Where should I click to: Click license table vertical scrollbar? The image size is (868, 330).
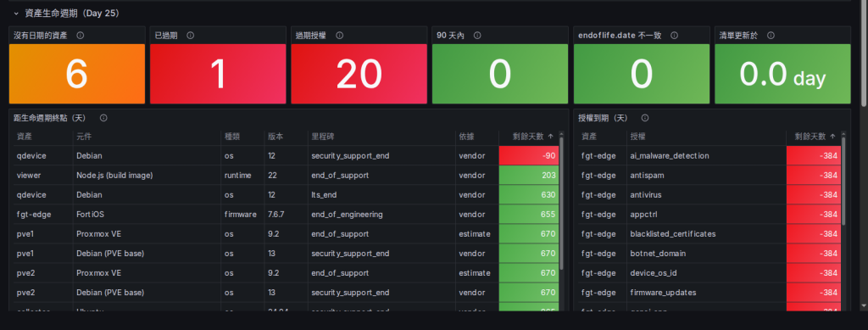coord(843,181)
